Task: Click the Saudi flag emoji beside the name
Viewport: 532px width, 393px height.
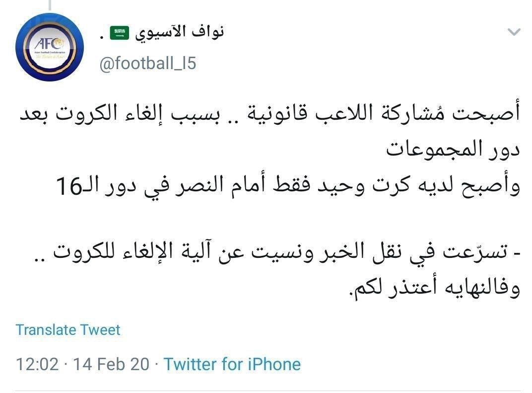Action: [x=119, y=32]
